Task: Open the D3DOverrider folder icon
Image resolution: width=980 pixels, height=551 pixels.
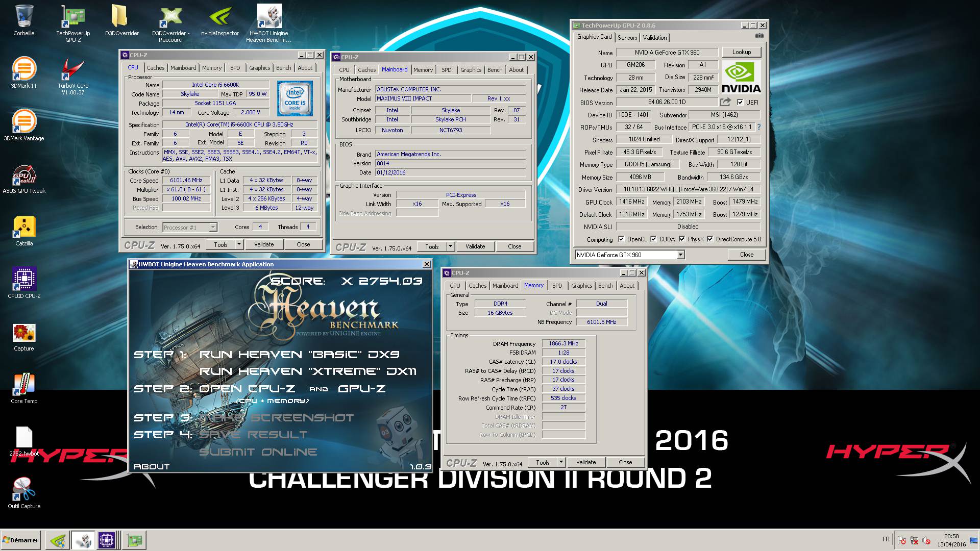Action: pyautogui.click(x=121, y=20)
